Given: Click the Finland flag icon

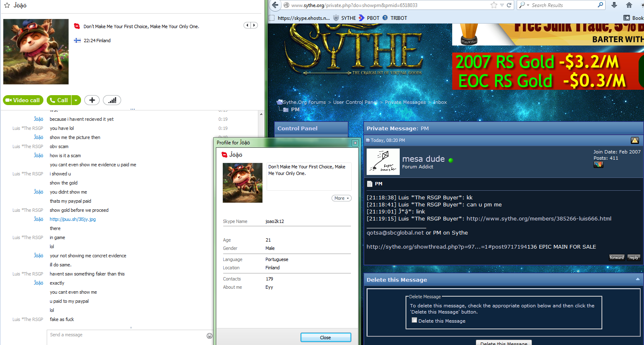Looking at the screenshot, I should pos(77,40).
